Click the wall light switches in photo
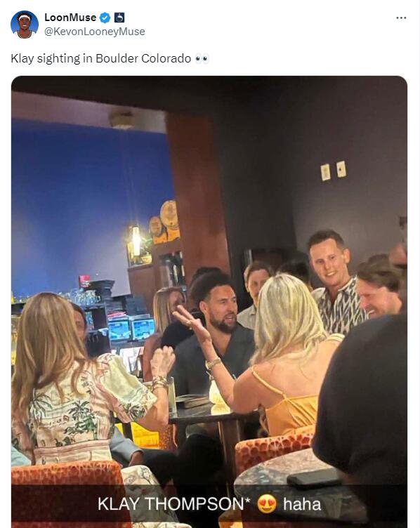 point(333,171)
